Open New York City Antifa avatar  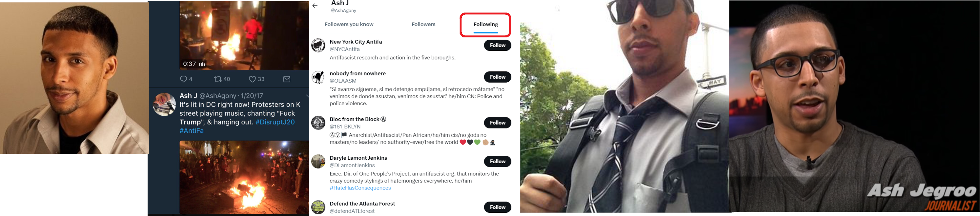[318, 46]
